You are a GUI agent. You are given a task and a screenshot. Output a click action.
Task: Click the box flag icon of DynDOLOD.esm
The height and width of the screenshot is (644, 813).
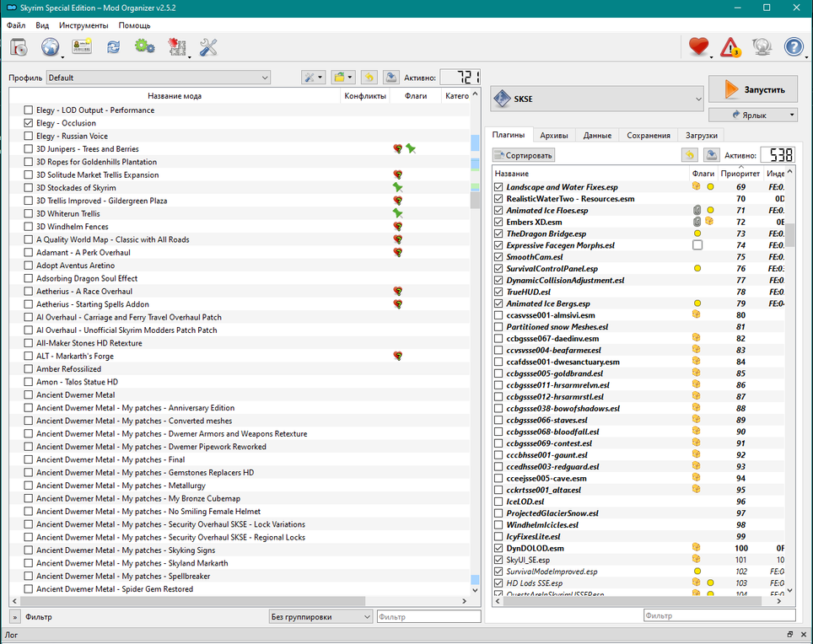coord(697,547)
